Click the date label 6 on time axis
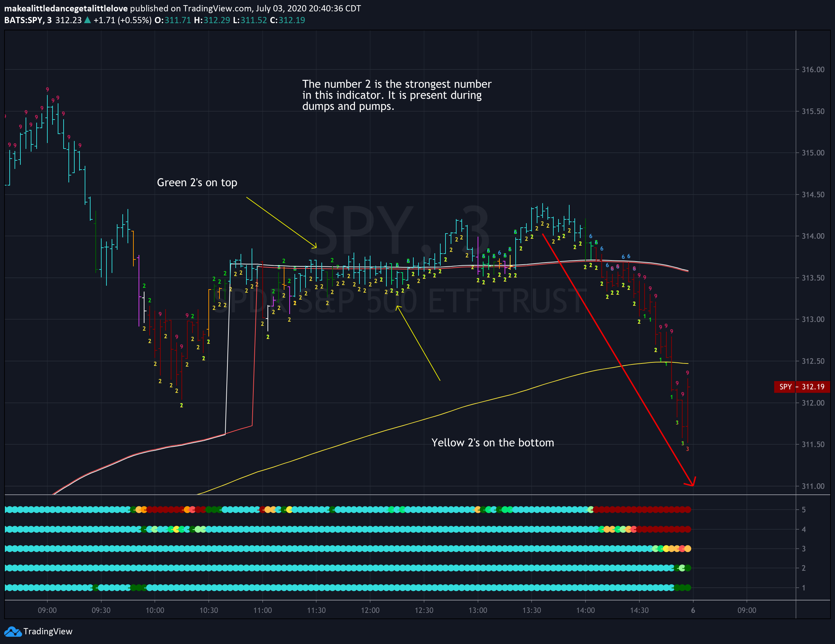835x644 pixels. click(693, 610)
